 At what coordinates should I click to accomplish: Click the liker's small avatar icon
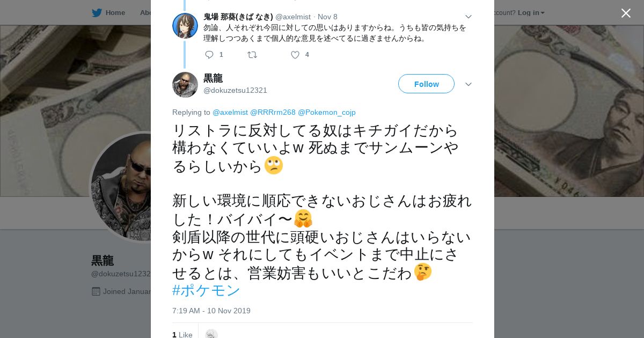(211, 334)
